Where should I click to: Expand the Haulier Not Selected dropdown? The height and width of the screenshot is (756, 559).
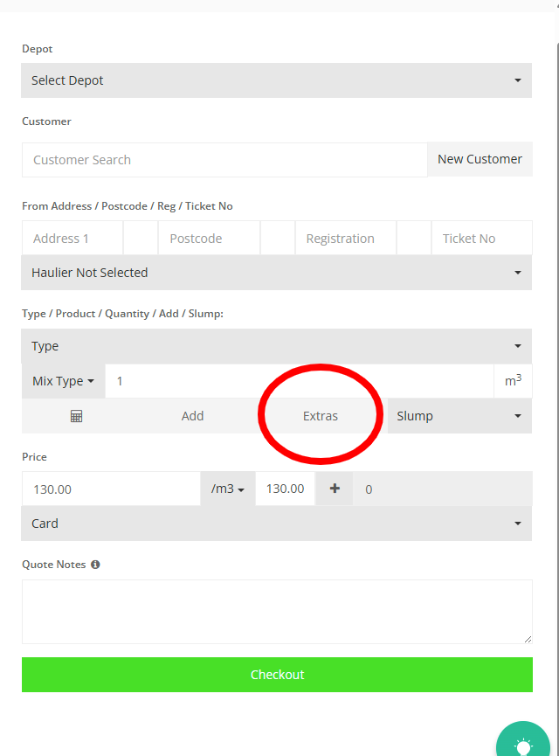tap(276, 273)
